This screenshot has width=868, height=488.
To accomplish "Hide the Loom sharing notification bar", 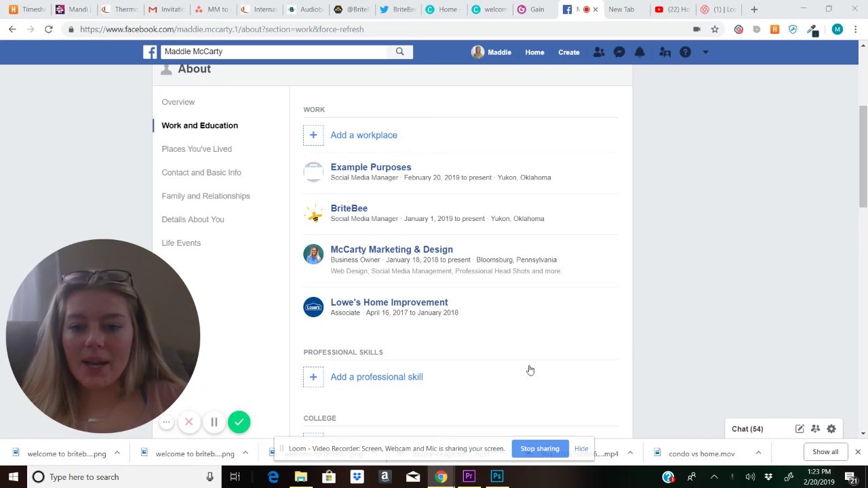I will (x=581, y=449).
